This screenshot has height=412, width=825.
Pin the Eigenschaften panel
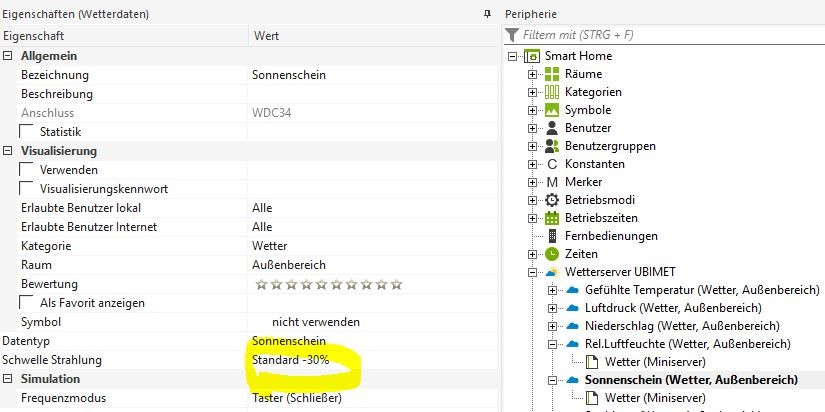pyautogui.click(x=487, y=13)
